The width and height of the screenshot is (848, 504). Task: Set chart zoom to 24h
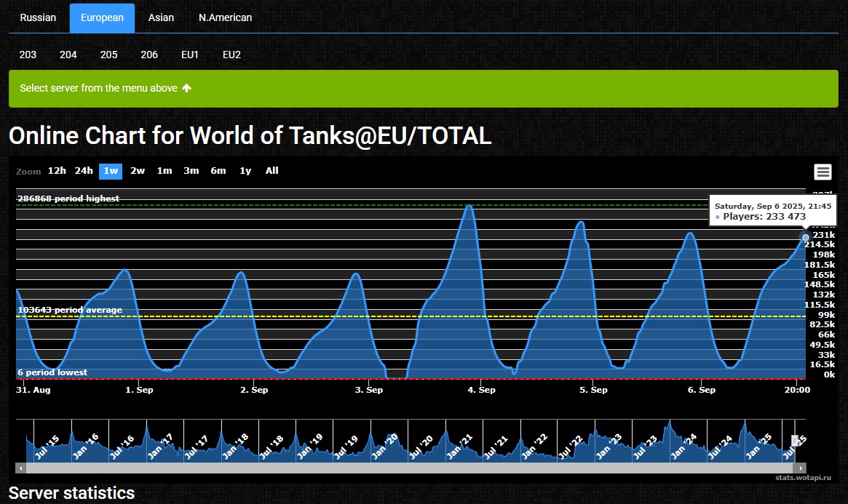pyautogui.click(x=84, y=171)
